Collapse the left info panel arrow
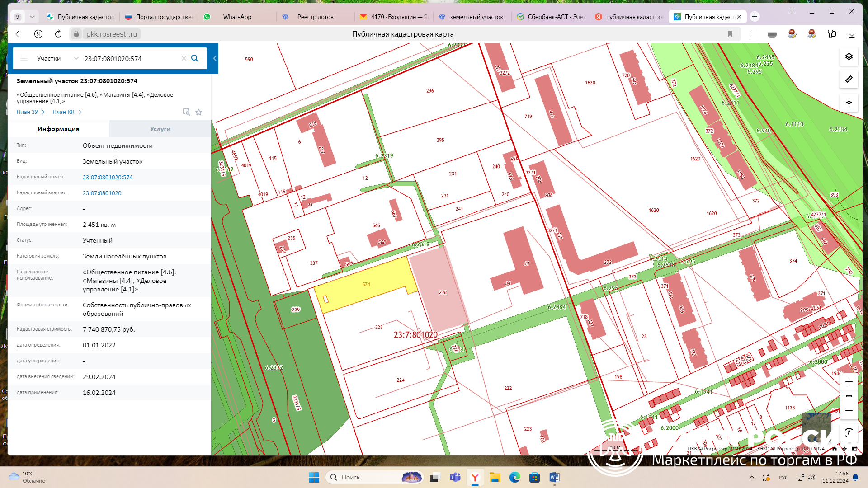The width and height of the screenshot is (868, 488). [x=215, y=58]
